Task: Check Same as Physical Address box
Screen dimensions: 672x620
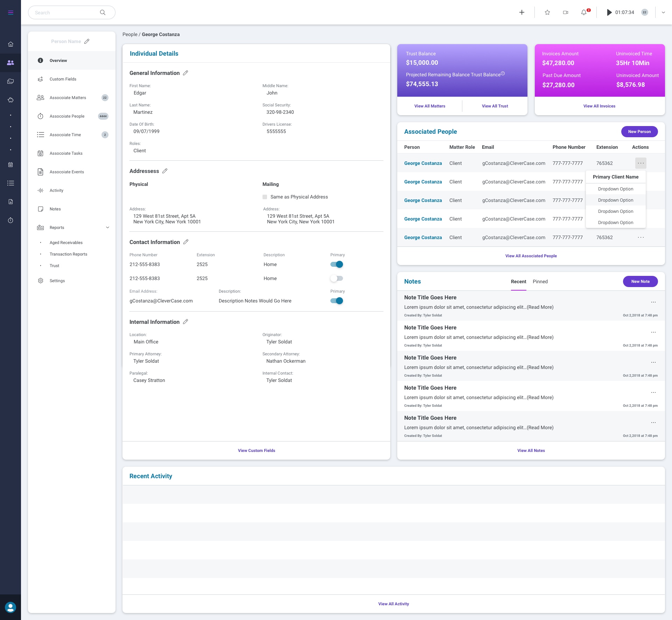Action: pos(265,197)
